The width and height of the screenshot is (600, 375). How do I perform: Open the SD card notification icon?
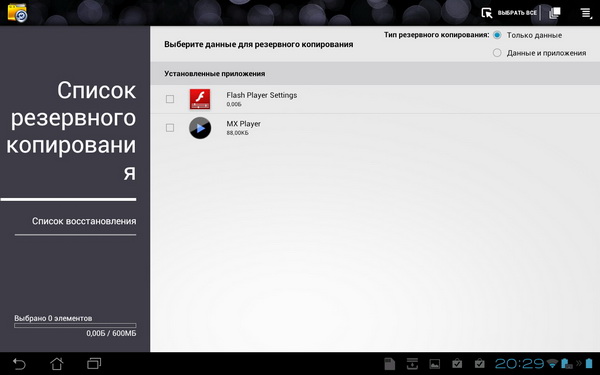click(389, 364)
